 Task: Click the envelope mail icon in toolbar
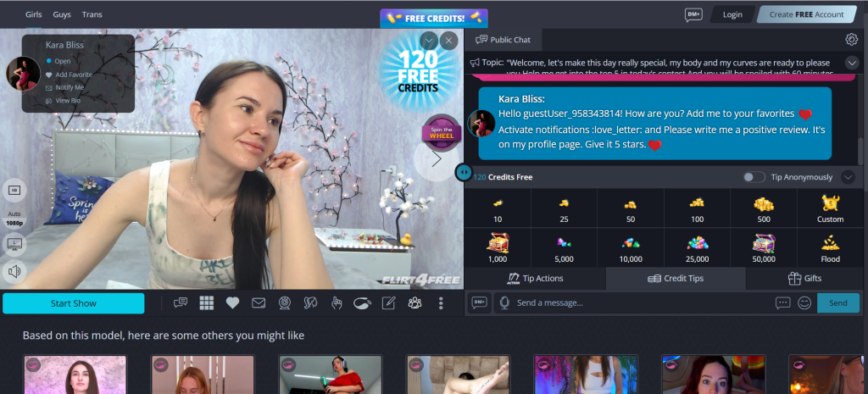pos(259,302)
